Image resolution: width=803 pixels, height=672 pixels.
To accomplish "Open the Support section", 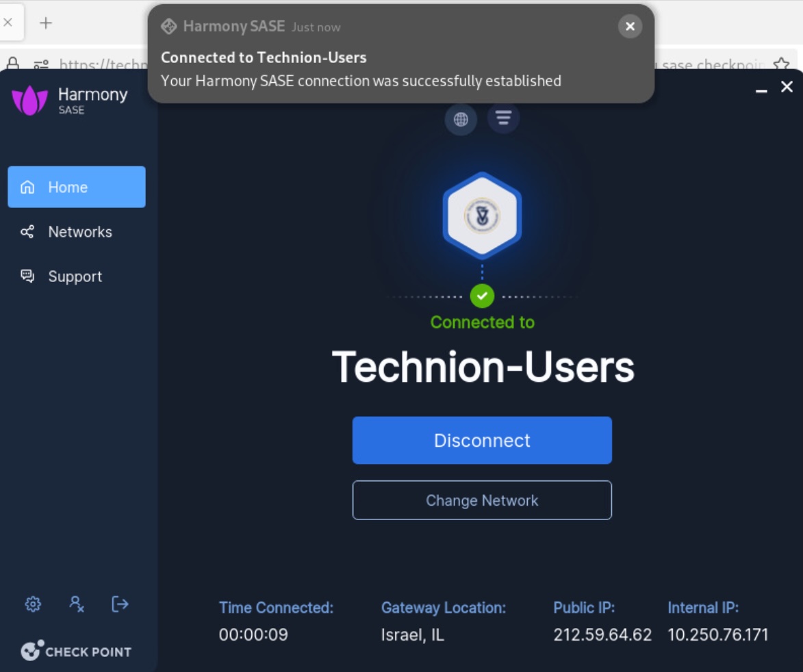I will (76, 276).
